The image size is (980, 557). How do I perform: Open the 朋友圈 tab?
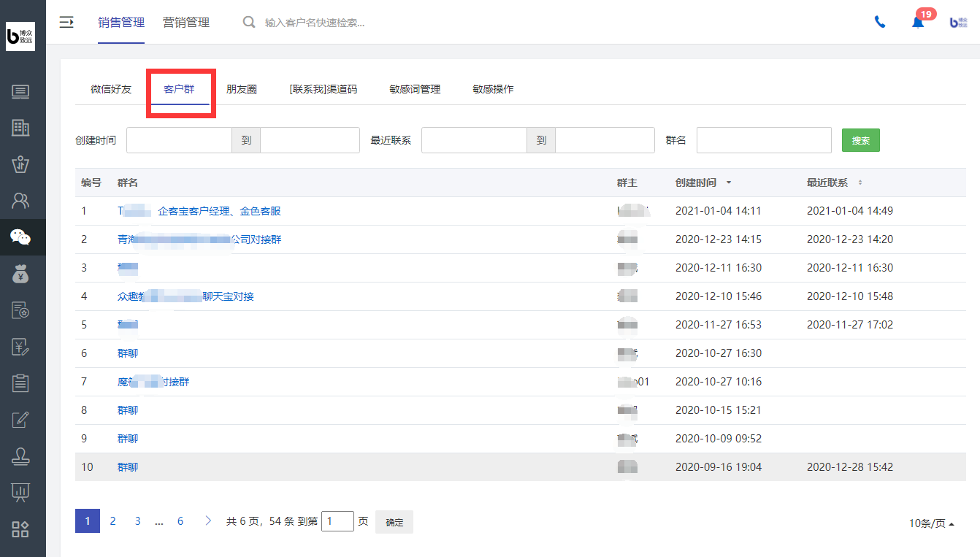point(242,89)
